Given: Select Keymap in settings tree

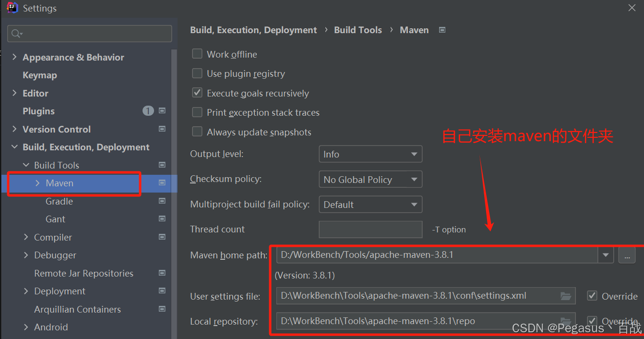Looking at the screenshot, I should [x=40, y=75].
